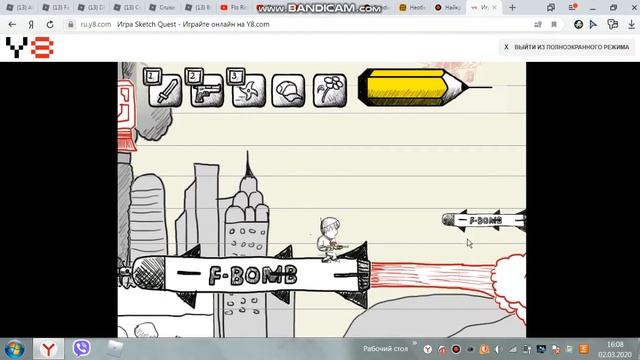Open Yandex Browser from the taskbar
This screenshot has height=360, width=640.
point(48,349)
